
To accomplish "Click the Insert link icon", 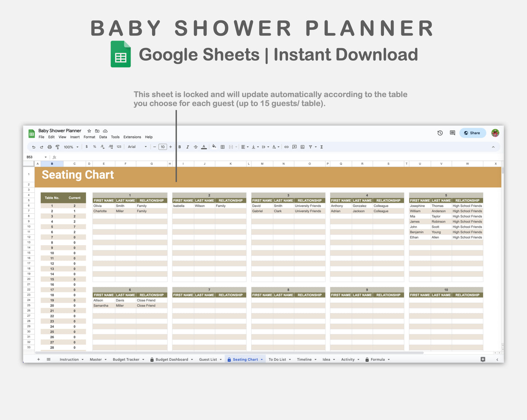I will tap(287, 147).
